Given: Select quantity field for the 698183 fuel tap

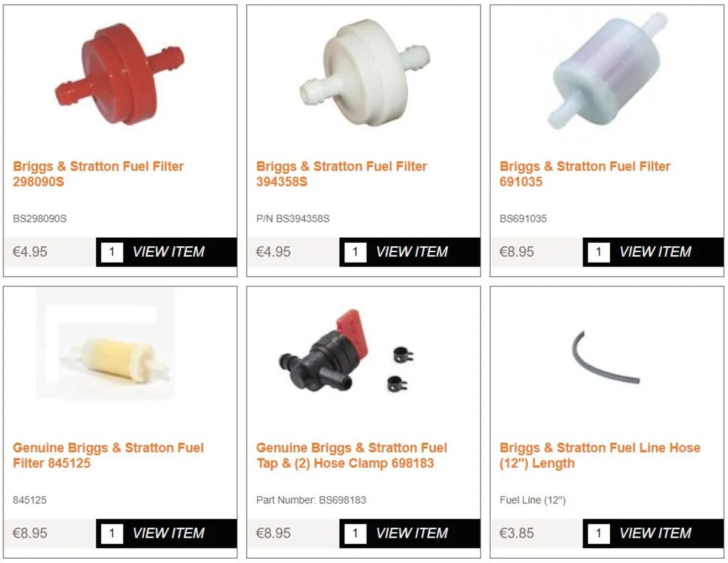Looking at the screenshot, I should pos(356,533).
